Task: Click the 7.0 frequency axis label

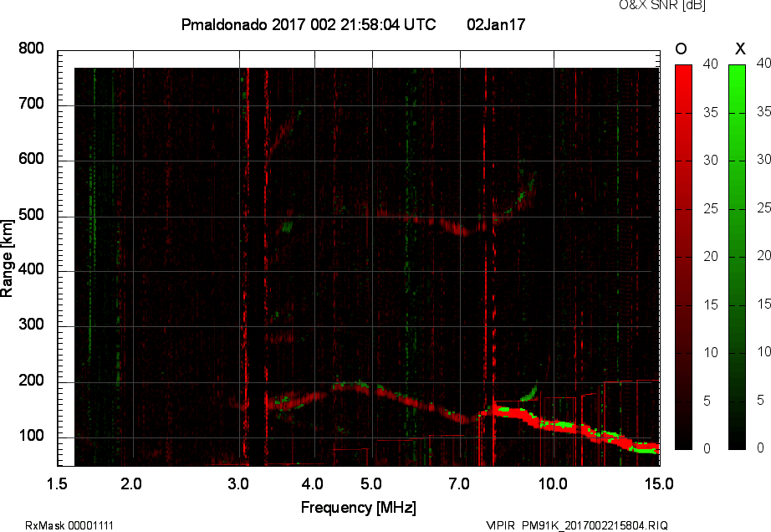Action: [x=459, y=483]
